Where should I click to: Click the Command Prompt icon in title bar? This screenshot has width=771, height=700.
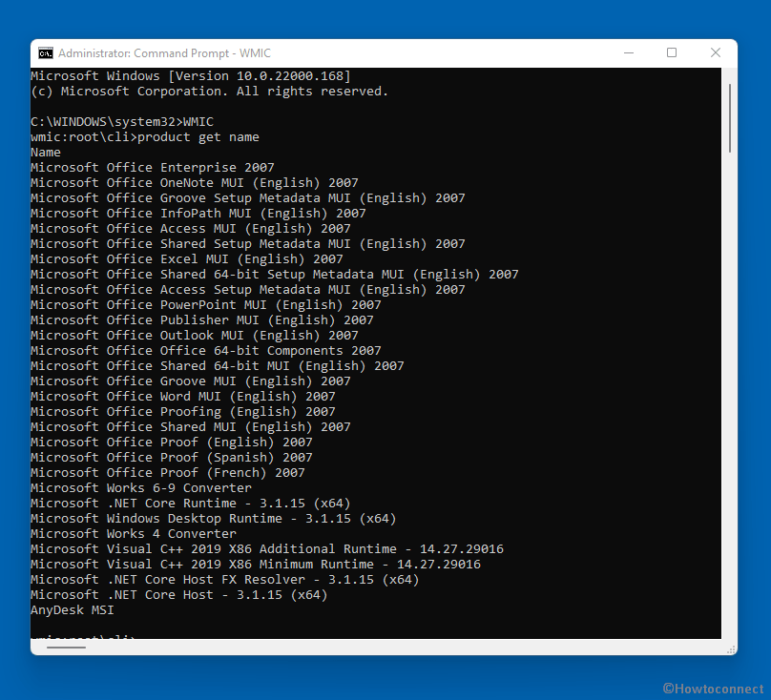(x=46, y=53)
